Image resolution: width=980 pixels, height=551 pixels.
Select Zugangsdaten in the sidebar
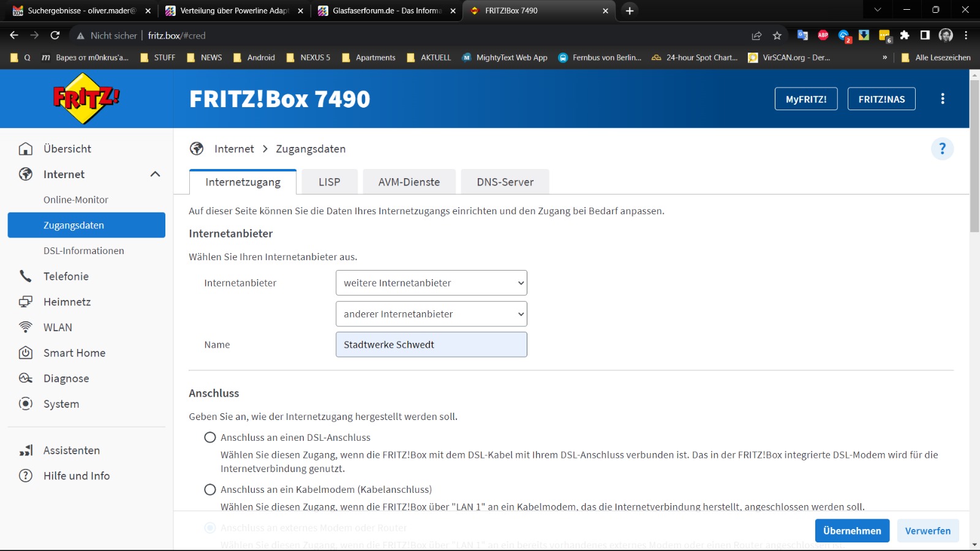coord(86,225)
